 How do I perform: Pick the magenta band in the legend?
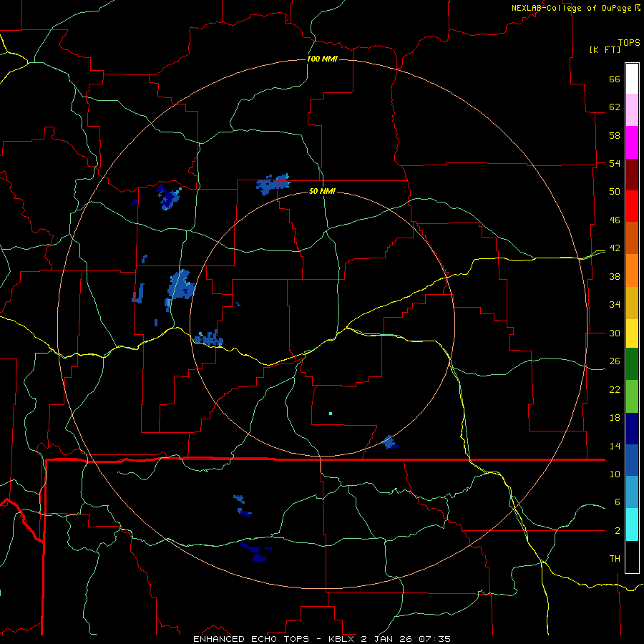tap(632, 142)
